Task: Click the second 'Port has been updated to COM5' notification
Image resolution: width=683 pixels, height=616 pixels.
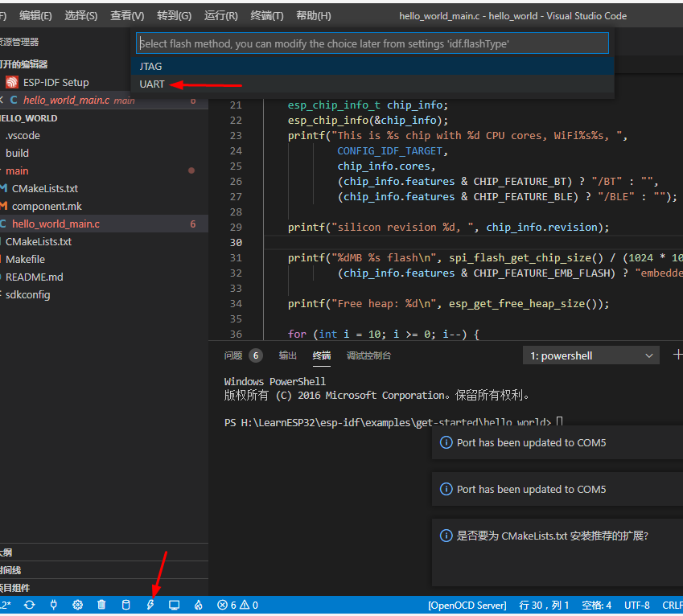Action: [x=558, y=489]
